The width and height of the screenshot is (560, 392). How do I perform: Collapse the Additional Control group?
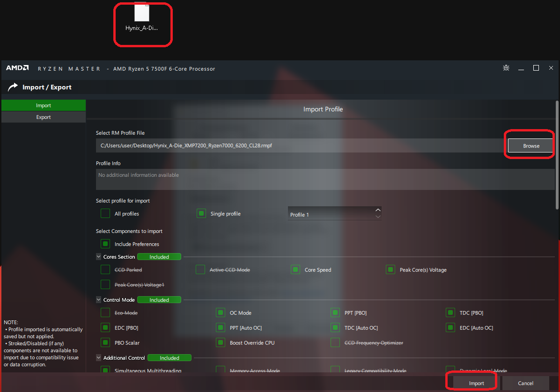click(x=99, y=357)
